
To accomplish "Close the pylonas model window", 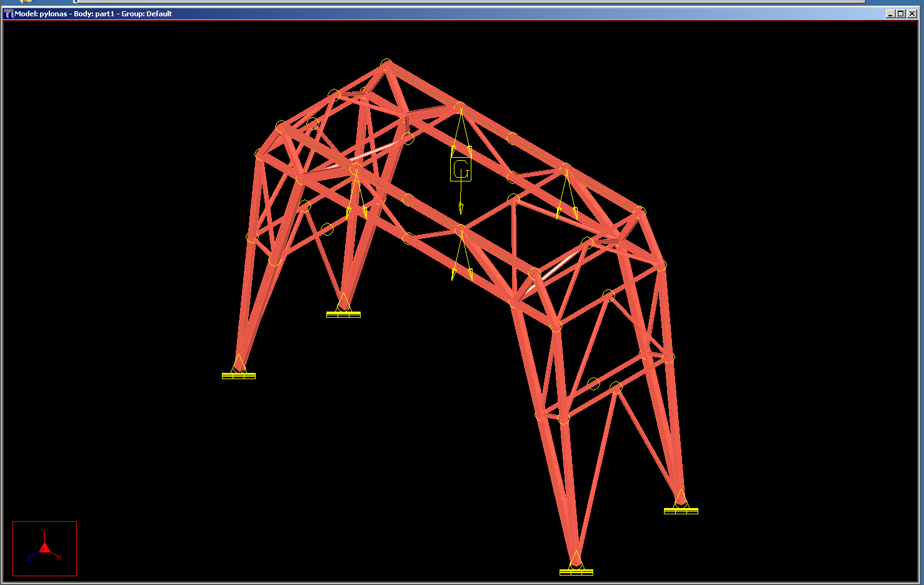I will (911, 14).
